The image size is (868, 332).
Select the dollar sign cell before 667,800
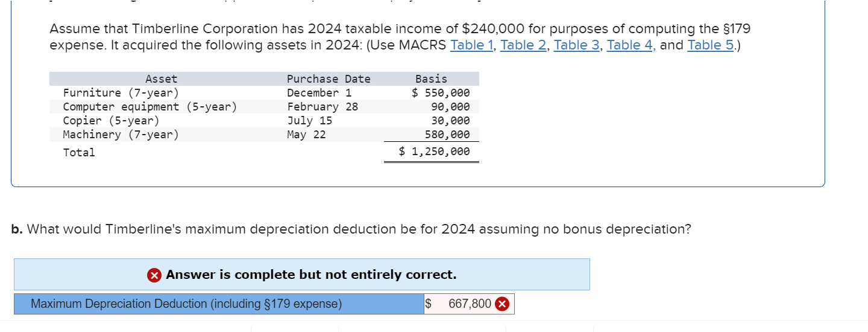click(429, 304)
